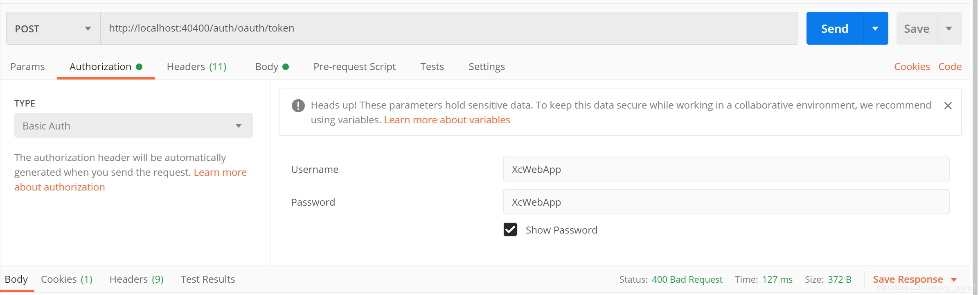
Task: Open the Pre-request Script tab
Action: tap(354, 67)
